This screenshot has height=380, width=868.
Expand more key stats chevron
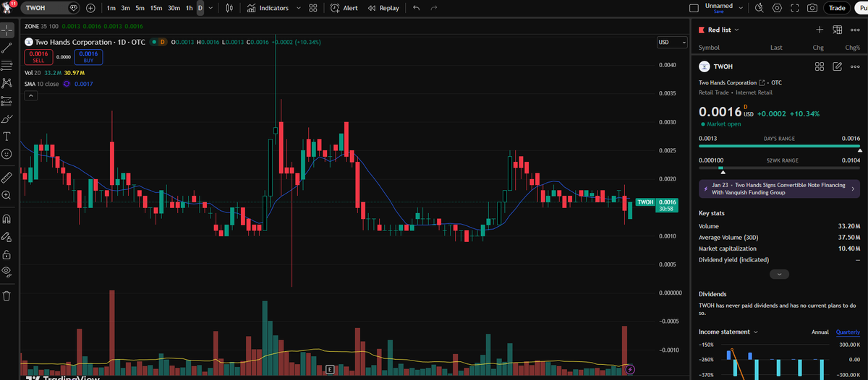point(779,275)
